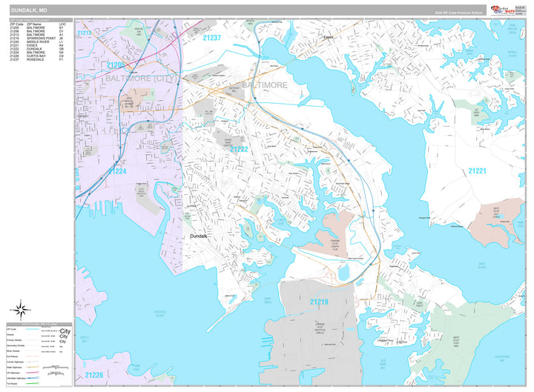Select index row 21222 DUNDALK
534x392 pixels.
pyautogui.click(x=37, y=49)
